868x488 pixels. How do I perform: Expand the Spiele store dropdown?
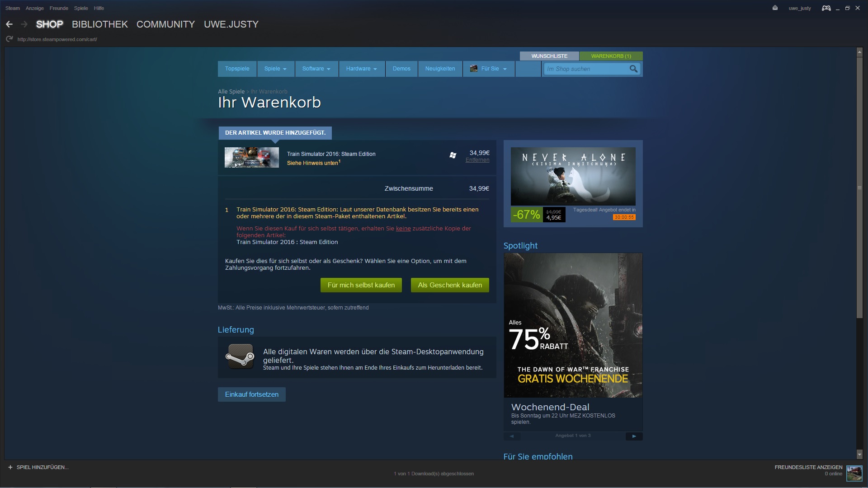pos(275,69)
